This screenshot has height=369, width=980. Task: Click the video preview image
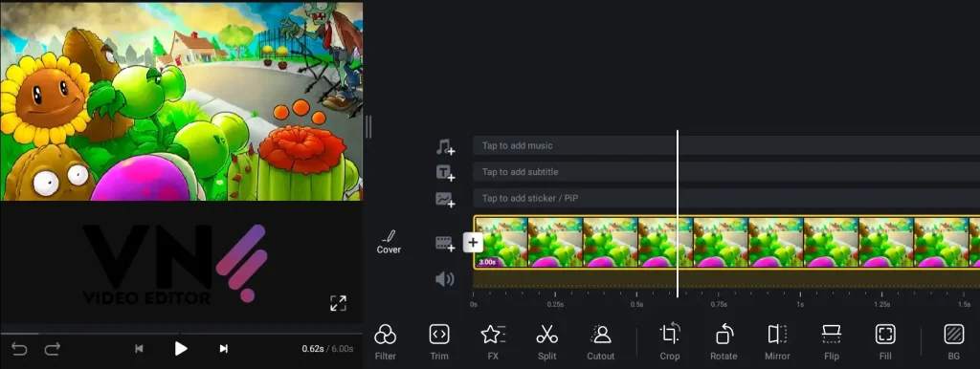coord(181,101)
